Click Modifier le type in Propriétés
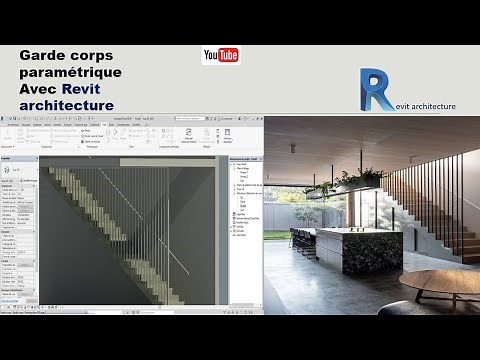480x360 pixels. click(29, 181)
